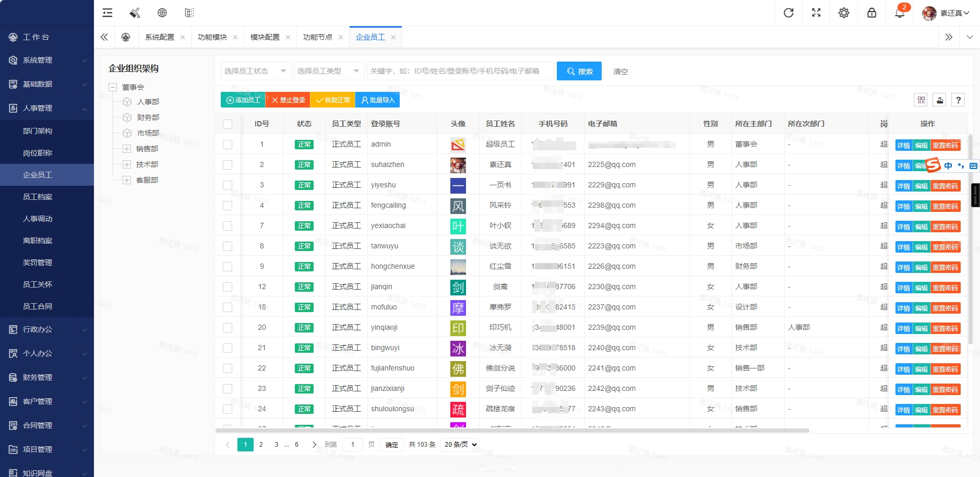This screenshot has width=980, height=477.
Task: Toggle fullscreen mode via the expand icon
Action: tap(816, 13)
